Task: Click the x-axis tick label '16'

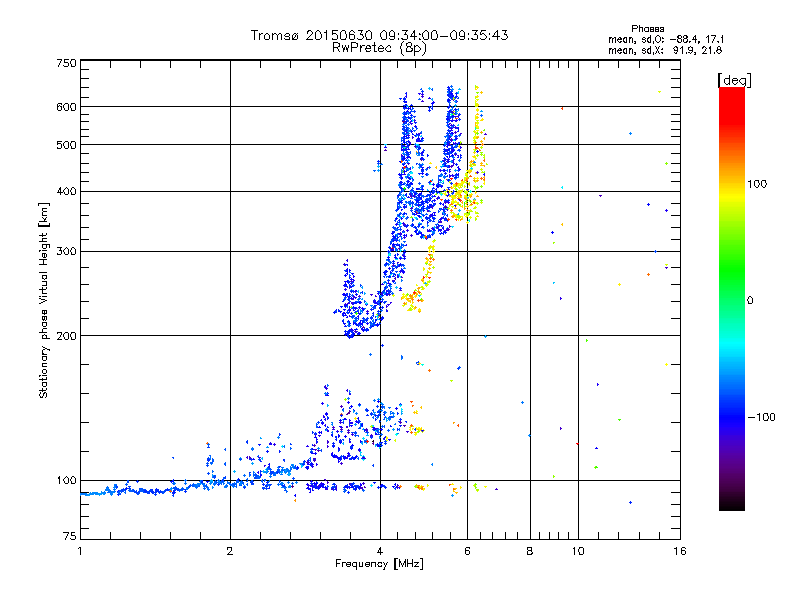Action: pos(680,551)
